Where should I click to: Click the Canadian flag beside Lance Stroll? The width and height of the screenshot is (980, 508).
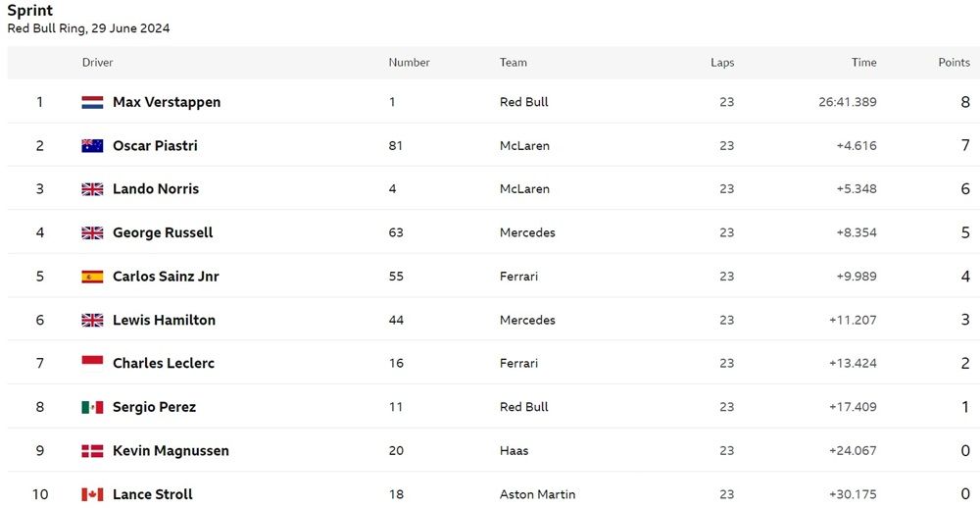click(x=92, y=495)
